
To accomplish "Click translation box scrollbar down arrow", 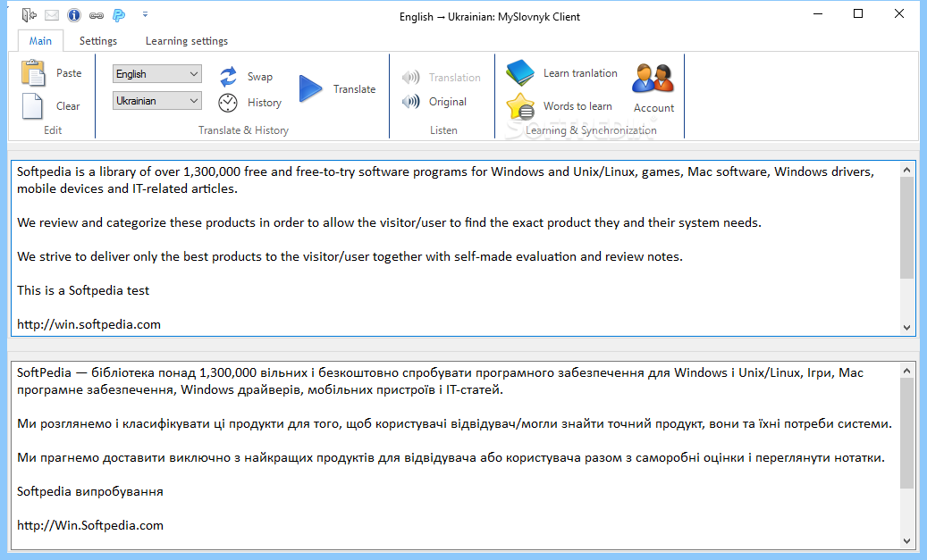I will (907, 540).
